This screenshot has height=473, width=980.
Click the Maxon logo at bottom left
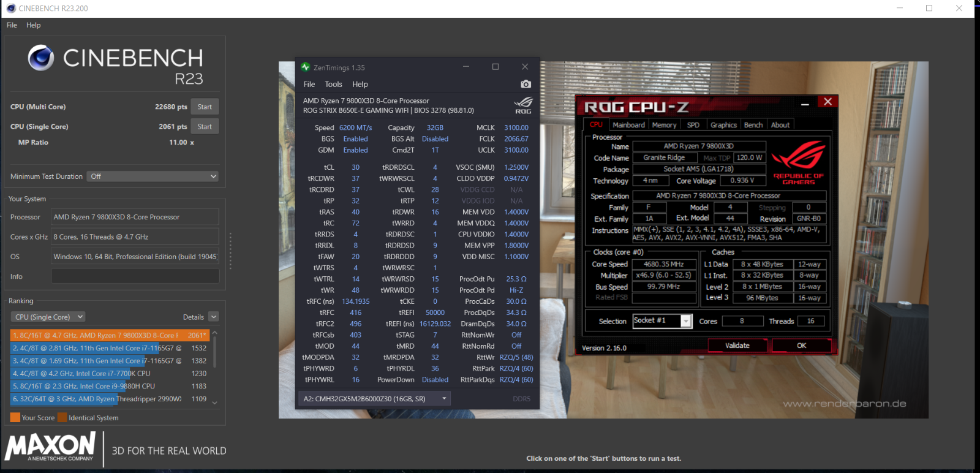[x=51, y=447]
